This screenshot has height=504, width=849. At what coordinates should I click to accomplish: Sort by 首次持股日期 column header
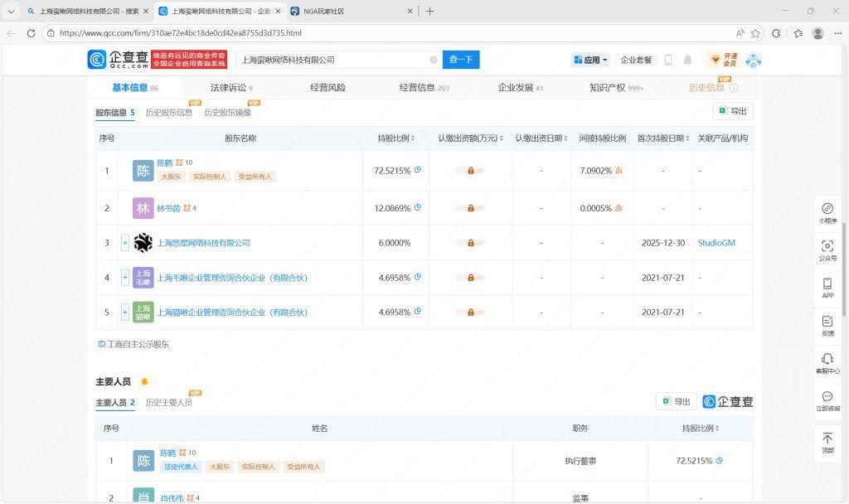coord(662,138)
